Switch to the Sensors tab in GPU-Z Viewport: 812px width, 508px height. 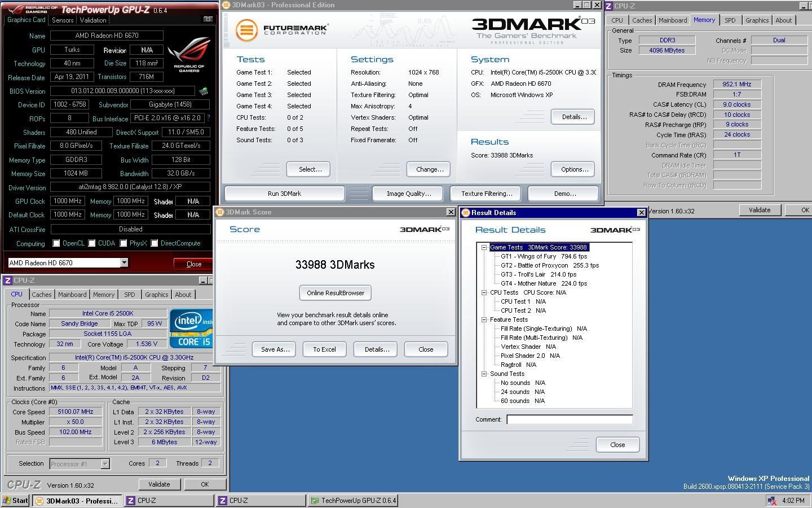63,20
